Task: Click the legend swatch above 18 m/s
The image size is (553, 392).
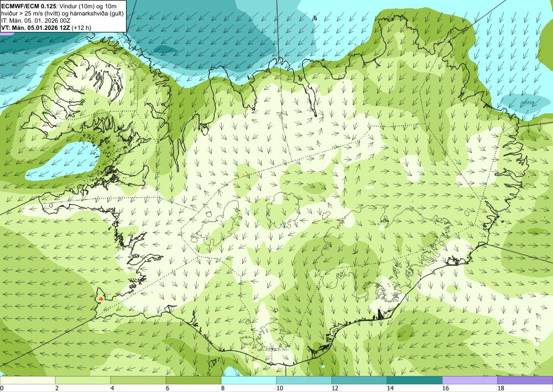Action: point(525,380)
